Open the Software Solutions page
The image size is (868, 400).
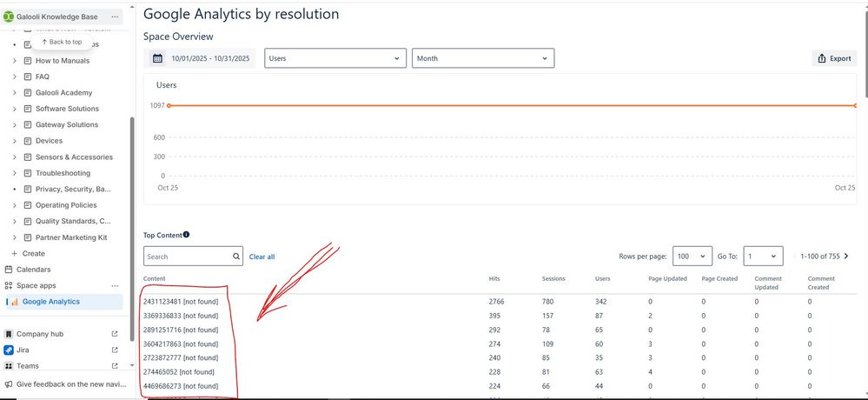pyautogui.click(x=67, y=109)
